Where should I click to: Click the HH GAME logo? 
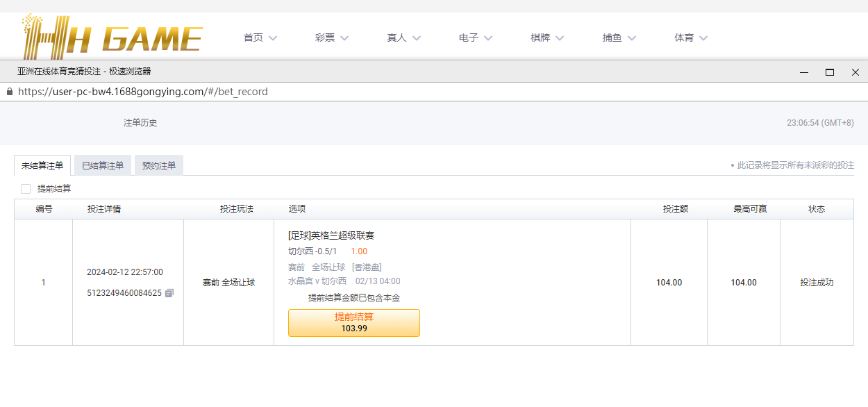(x=112, y=36)
